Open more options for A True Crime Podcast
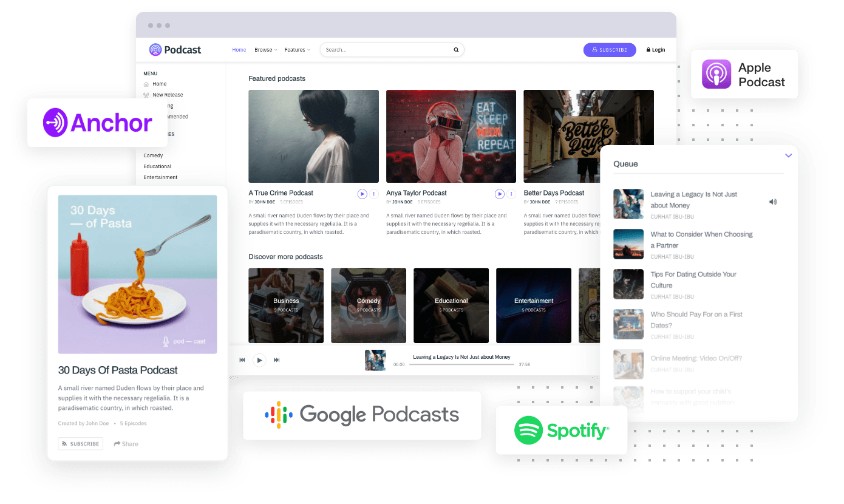844x504 pixels. (374, 194)
